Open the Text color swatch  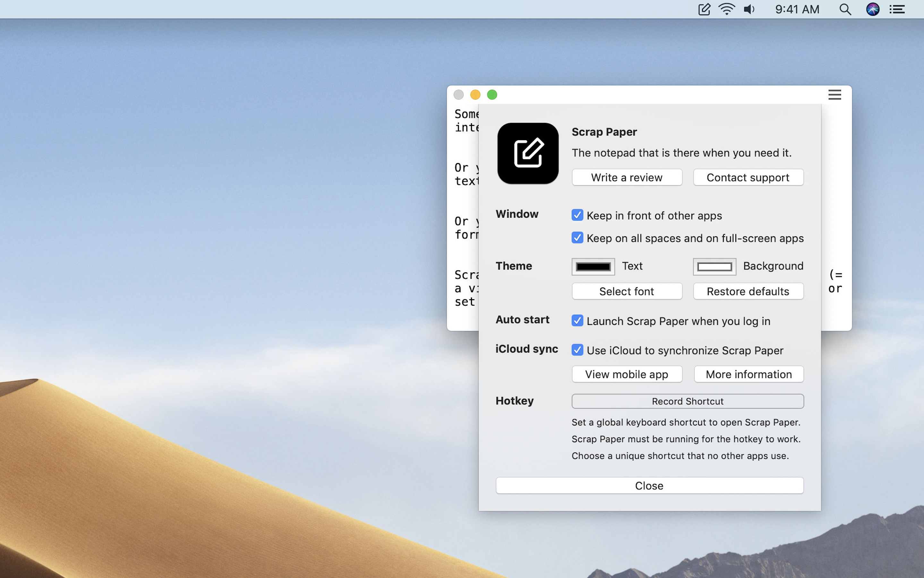pyautogui.click(x=593, y=267)
